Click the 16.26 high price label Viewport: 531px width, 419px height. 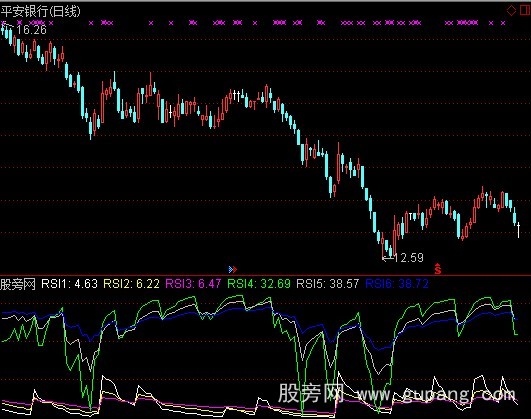click(31, 30)
